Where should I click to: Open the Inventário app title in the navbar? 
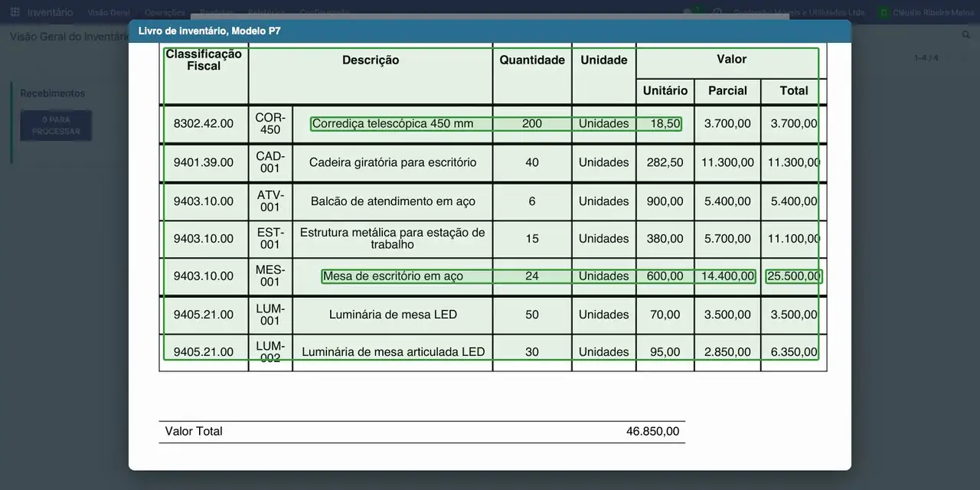pyautogui.click(x=50, y=12)
